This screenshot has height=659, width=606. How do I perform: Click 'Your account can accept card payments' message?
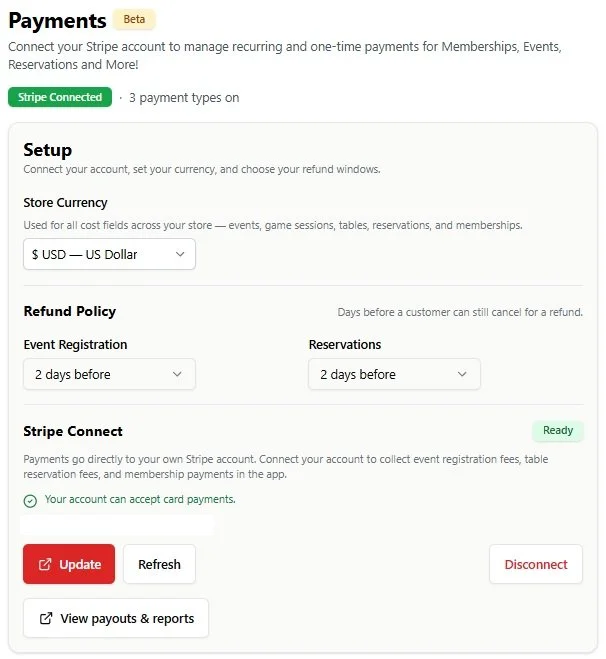tap(140, 499)
